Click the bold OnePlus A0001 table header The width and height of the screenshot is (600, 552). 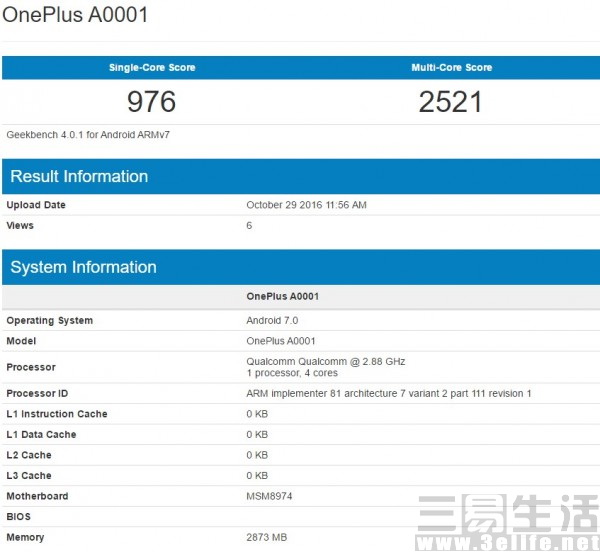click(283, 296)
